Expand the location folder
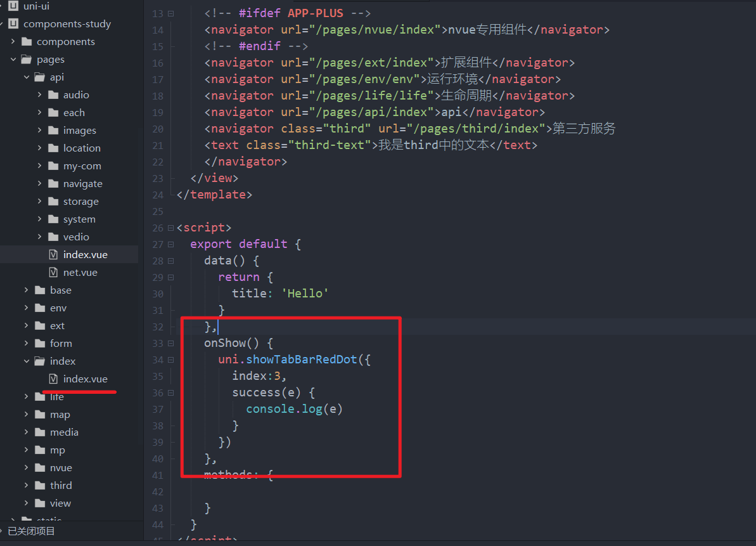Screen dimensions: 756x546 point(39,148)
